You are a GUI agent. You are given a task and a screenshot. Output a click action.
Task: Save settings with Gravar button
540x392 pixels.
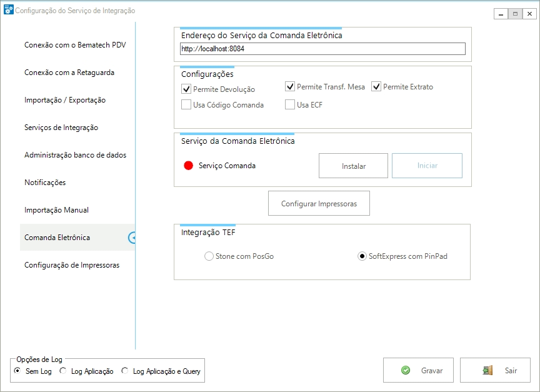(418, 370)
